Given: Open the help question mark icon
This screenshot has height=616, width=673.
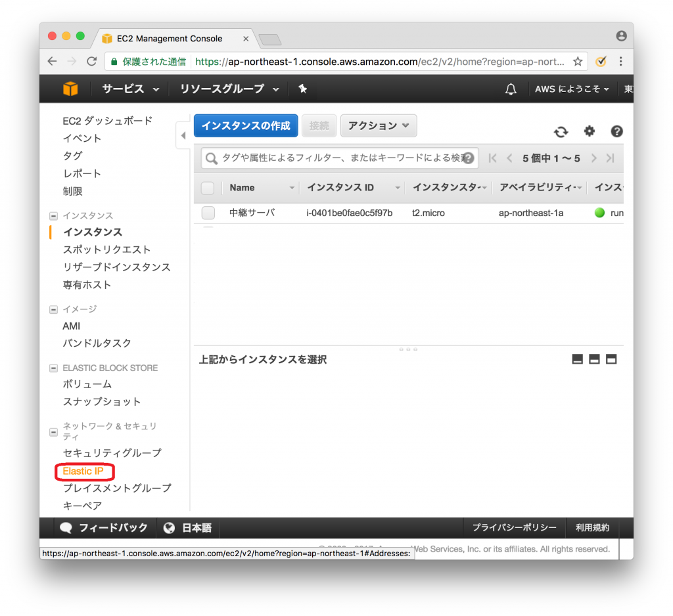Looking at the screenshot, I should coord(616,131).
